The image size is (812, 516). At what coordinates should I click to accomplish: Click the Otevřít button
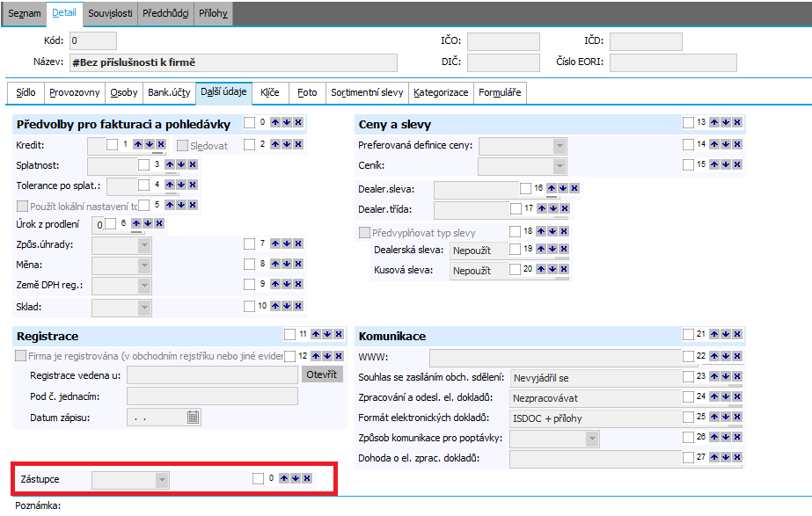321,374
